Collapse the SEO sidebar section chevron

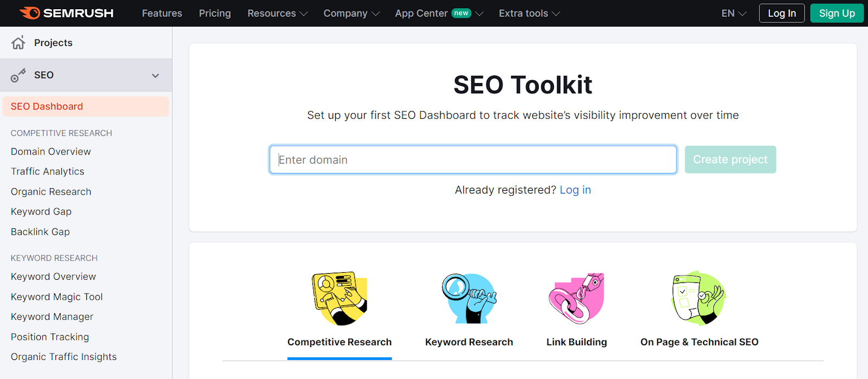pyautogui.click(x=156, y=75)
